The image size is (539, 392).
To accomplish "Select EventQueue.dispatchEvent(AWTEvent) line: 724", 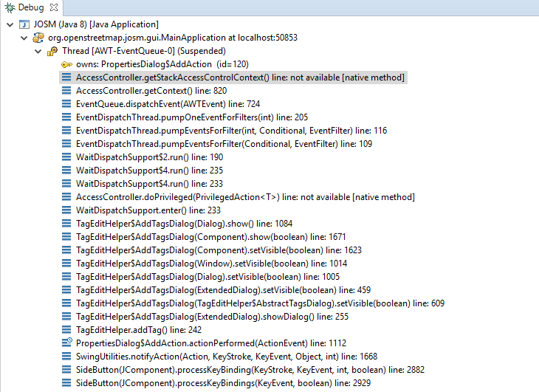I will point(168,104).
